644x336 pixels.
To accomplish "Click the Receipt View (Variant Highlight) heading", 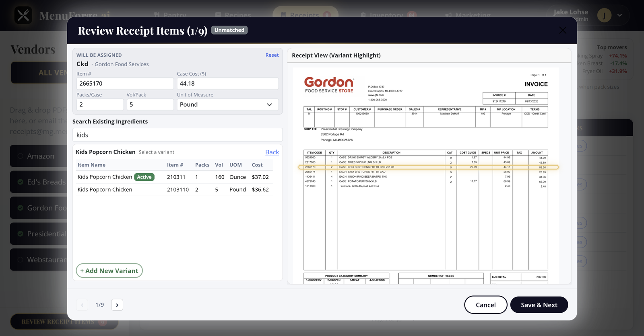I will click(336, 55).
